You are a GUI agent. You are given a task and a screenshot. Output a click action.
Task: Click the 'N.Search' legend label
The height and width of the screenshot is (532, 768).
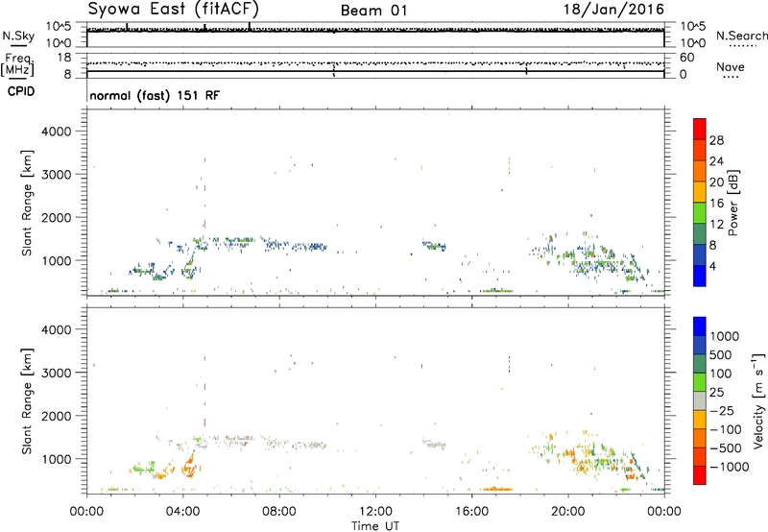pos(741,36)
